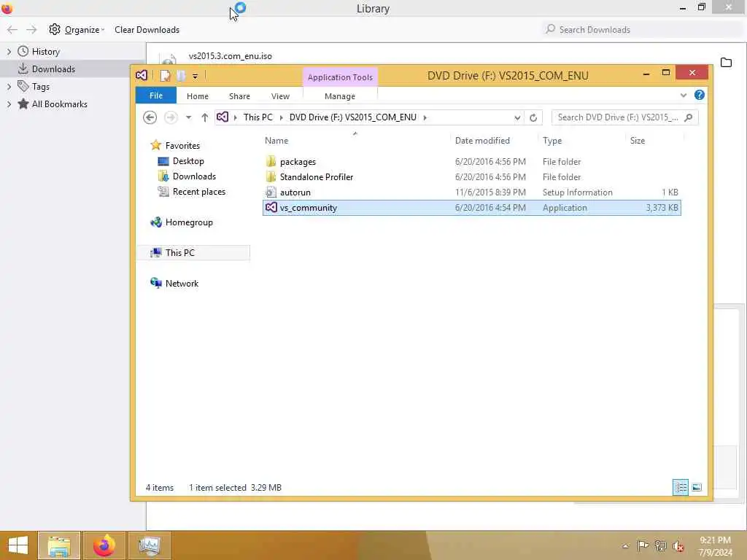Click Favorites in the navigation pane

click(182, 146)
